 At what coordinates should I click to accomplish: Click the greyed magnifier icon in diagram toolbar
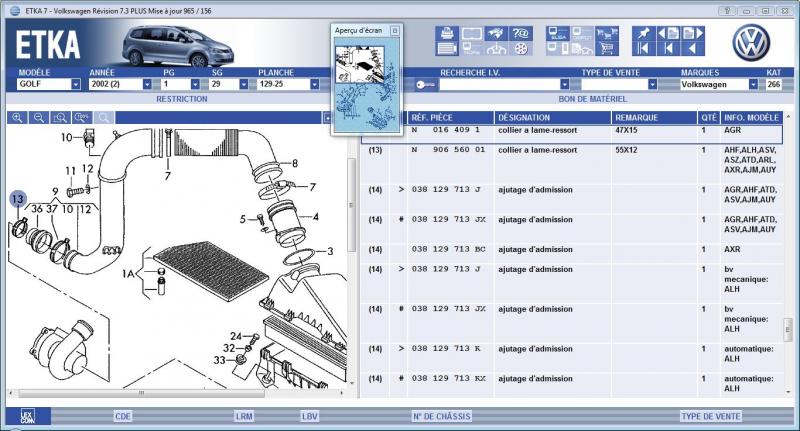click(104, 118)
